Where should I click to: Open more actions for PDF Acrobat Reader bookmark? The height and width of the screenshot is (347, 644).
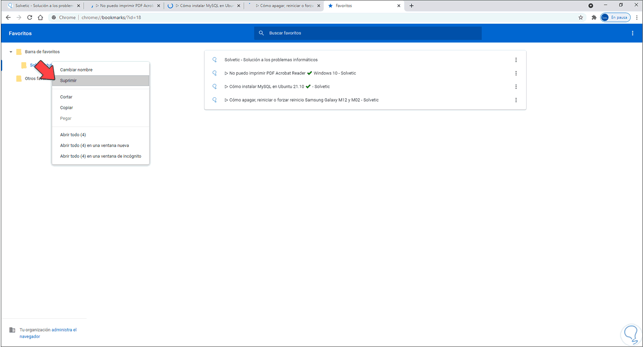(x=516, y=73)
